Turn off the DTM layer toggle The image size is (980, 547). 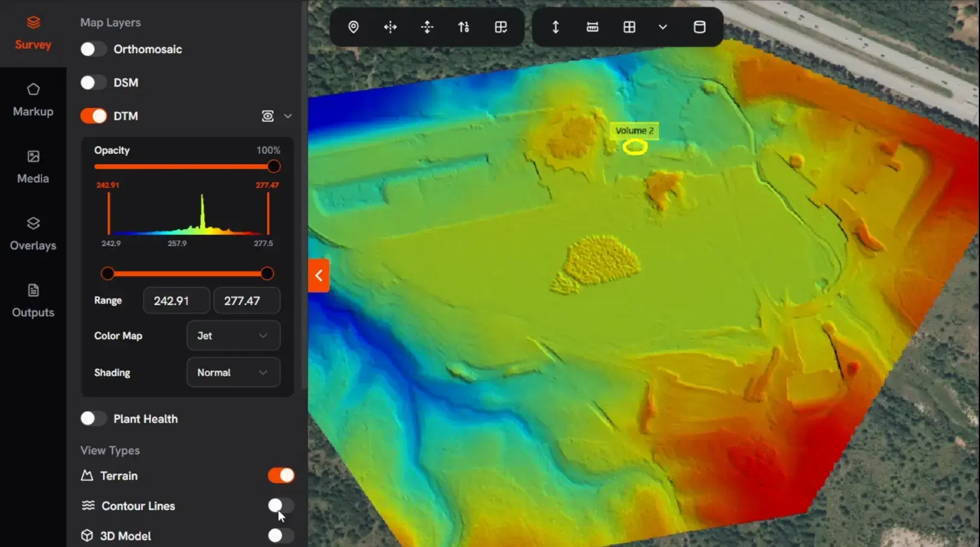click(93, 116)
